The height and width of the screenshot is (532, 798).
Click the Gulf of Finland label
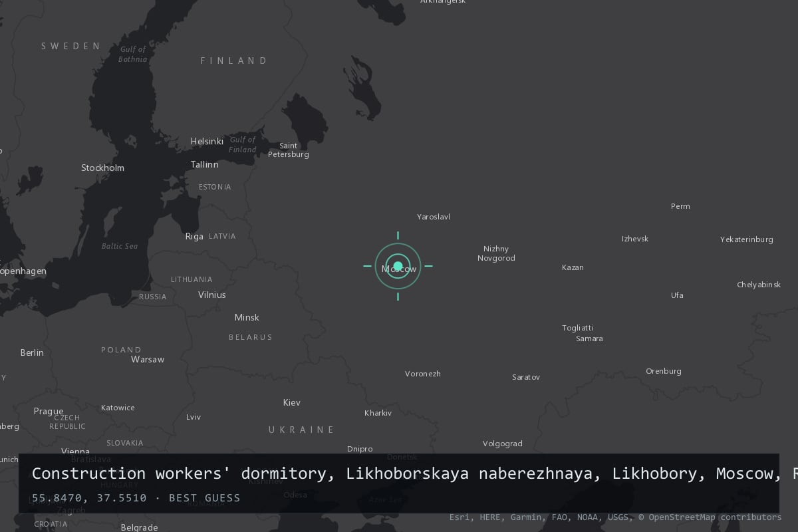point(242,144)
